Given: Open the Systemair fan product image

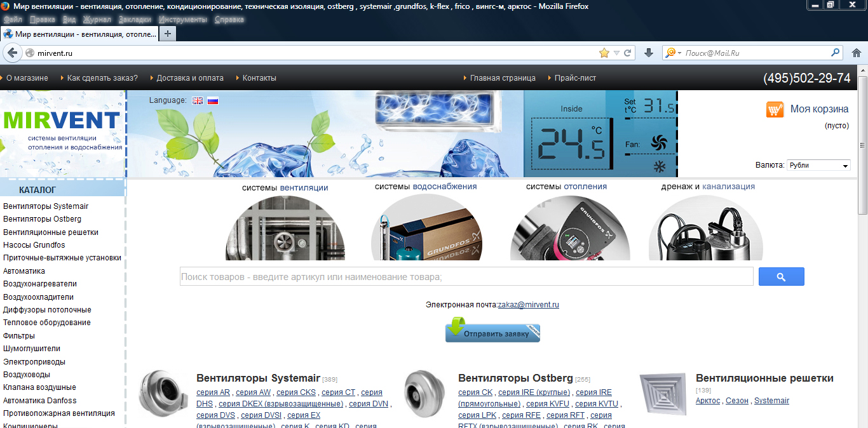Looking at the screenshot, I should [163, 392].
